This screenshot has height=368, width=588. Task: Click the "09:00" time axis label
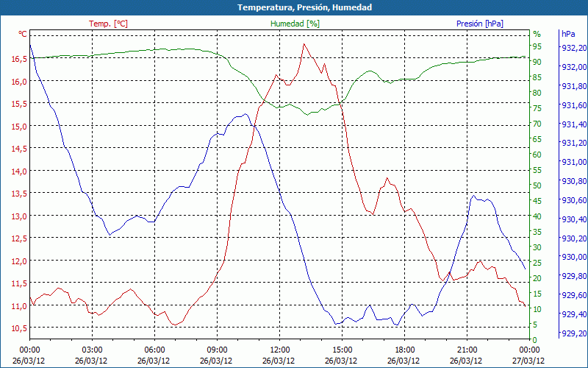coord(217,350)
